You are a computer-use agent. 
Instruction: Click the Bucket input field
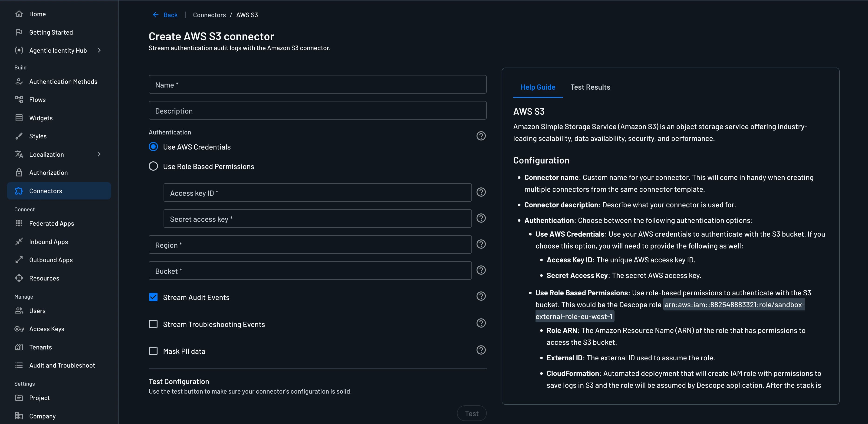[x=310, y=271]
